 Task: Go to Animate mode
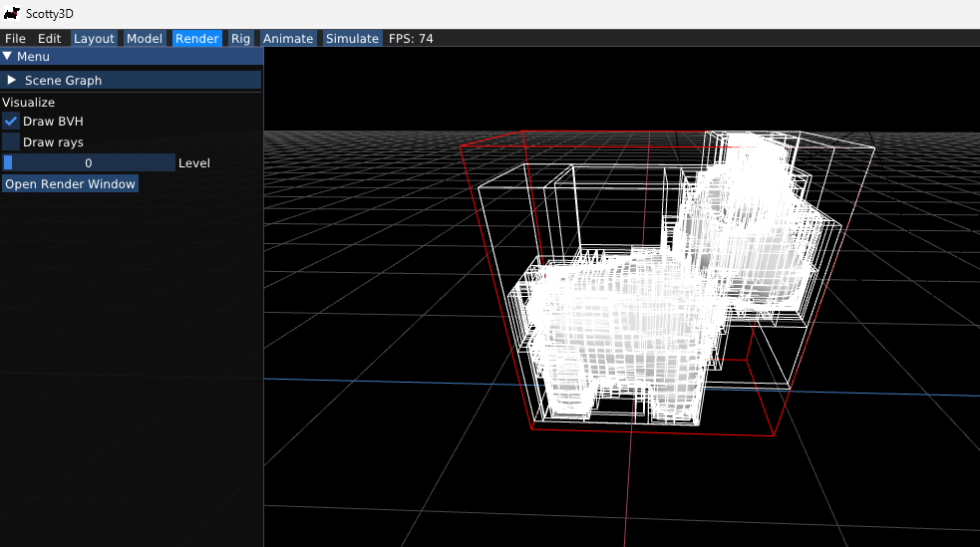(288, 39)
